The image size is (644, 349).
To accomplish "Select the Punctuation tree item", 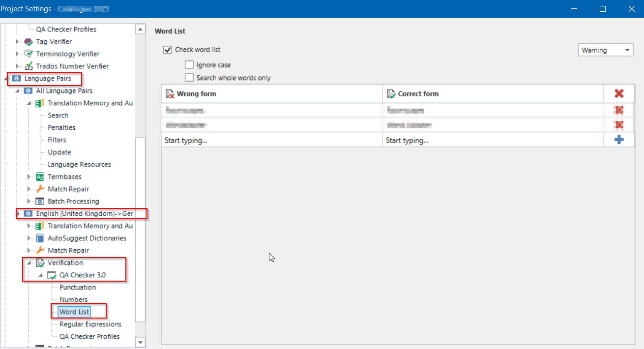I will coord(78,288).
